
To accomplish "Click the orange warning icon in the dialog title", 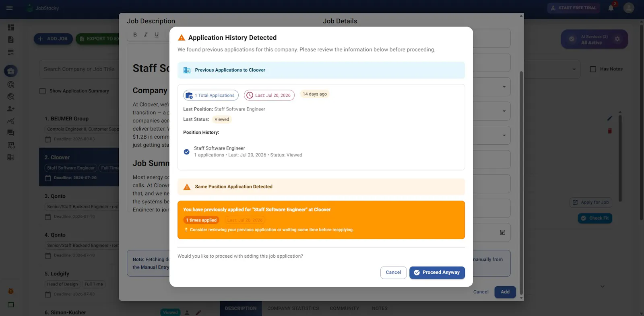I will click(x=182, y=38).
